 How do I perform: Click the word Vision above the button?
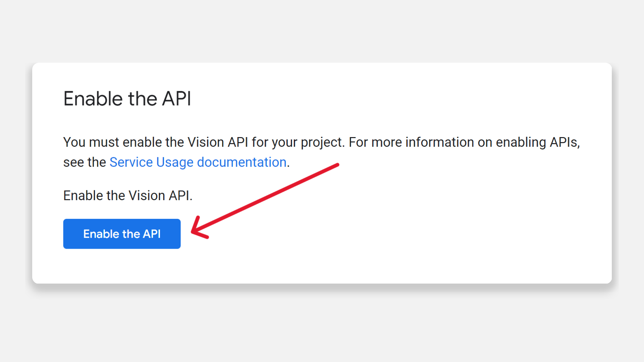pos(147,195)
